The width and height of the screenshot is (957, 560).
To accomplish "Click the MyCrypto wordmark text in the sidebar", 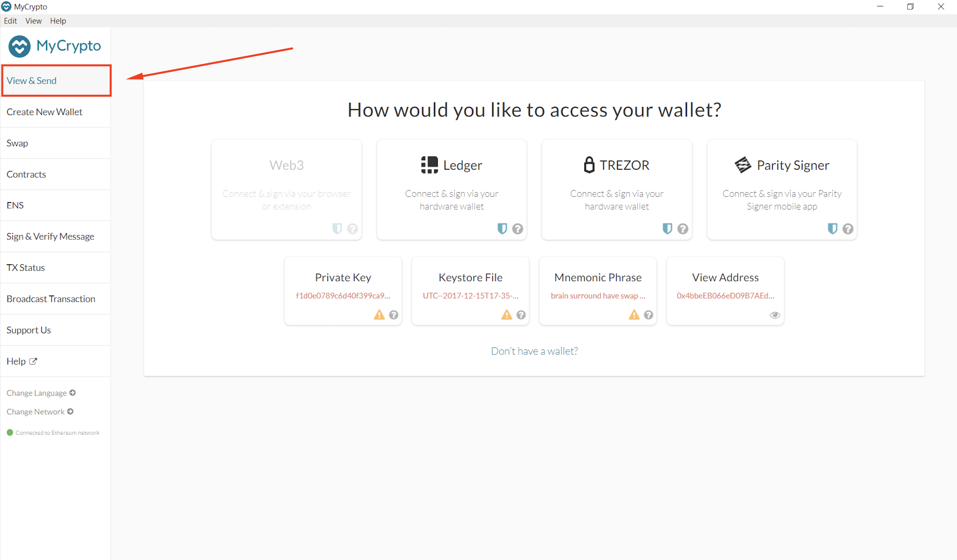I will click(69, 46).
